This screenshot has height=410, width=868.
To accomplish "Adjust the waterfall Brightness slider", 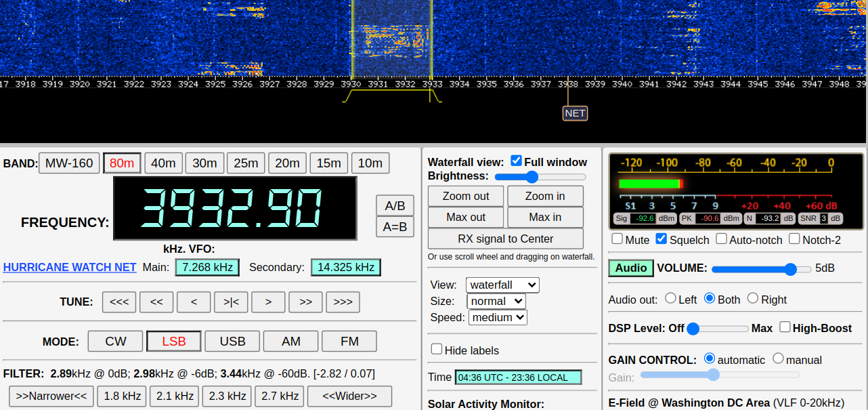I will [540, 177].
